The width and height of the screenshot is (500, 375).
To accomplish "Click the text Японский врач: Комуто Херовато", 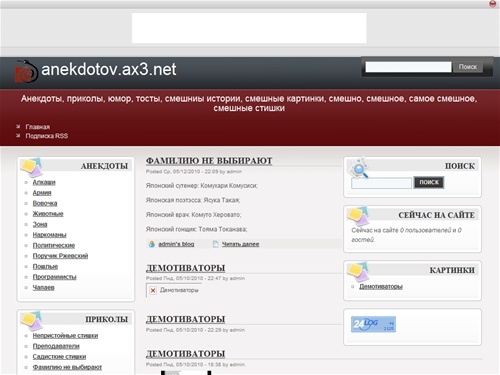I will tap(193, 215).
